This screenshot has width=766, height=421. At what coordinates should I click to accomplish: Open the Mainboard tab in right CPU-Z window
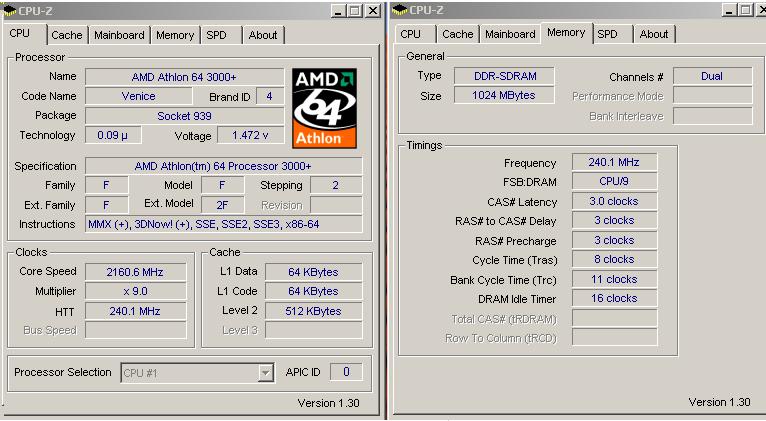(510, 34)
